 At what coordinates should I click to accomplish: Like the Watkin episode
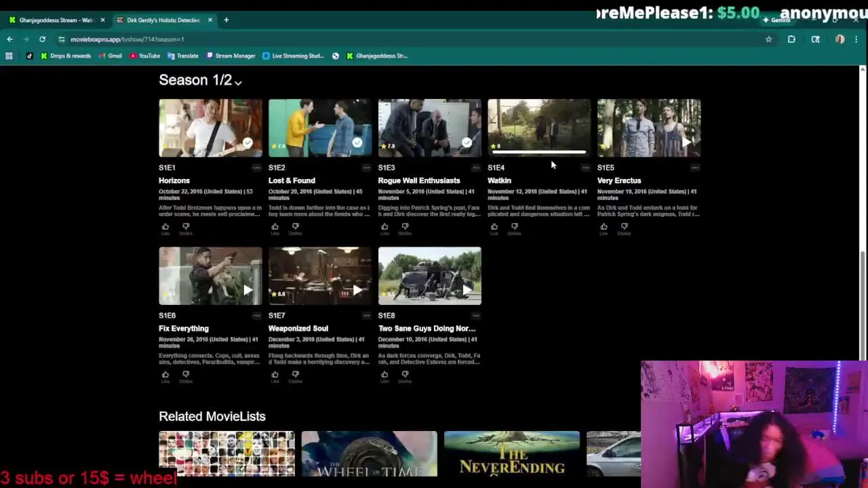click(x=494, y=228)
